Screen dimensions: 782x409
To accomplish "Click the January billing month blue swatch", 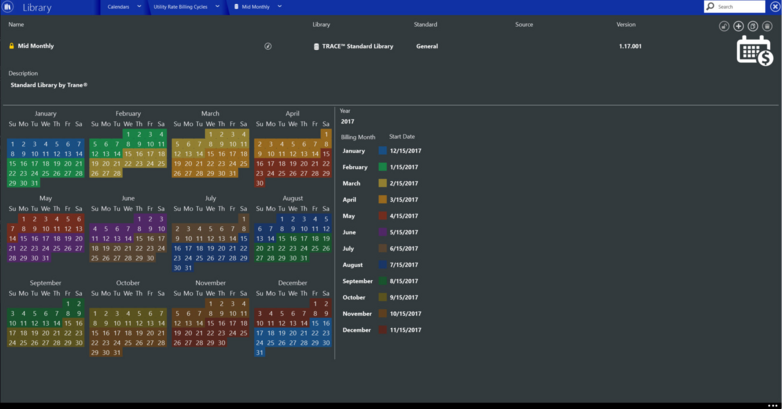I will pos(383,151).
